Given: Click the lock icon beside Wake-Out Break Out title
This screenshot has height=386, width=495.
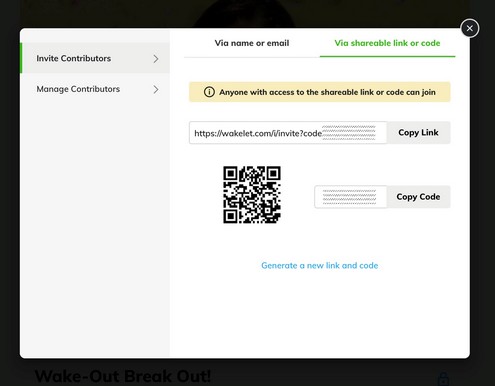Looking at the screenshot, I should tap(443, 379).
